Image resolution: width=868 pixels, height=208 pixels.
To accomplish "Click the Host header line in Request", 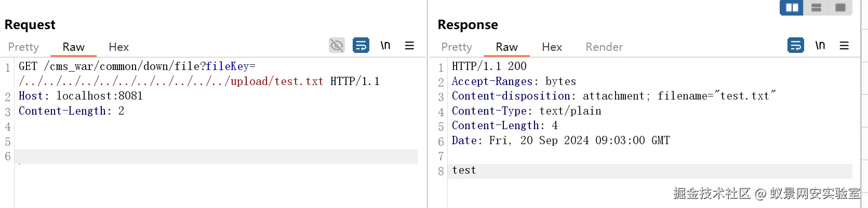I will click(81, 96).
